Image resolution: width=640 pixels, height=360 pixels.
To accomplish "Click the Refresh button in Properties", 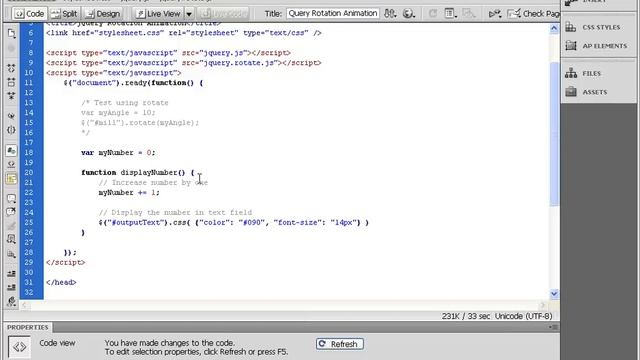I will coord(340,344).
